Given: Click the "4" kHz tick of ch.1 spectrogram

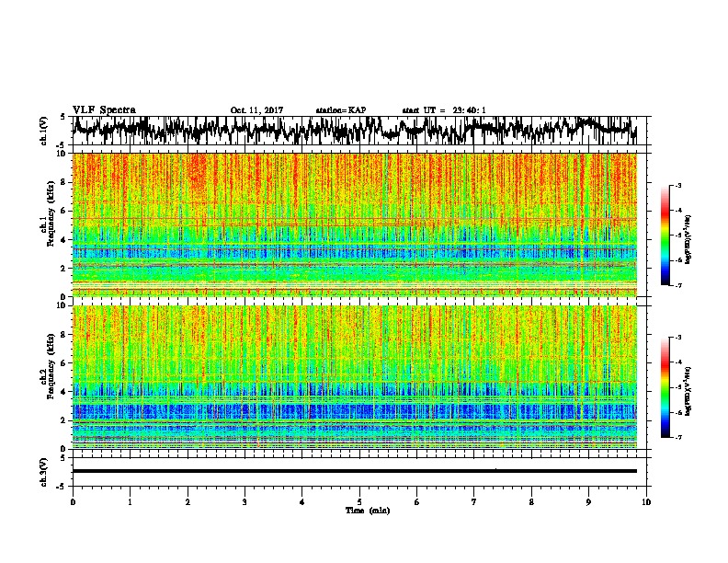Looking at the screenshot, I should (65, 240).
